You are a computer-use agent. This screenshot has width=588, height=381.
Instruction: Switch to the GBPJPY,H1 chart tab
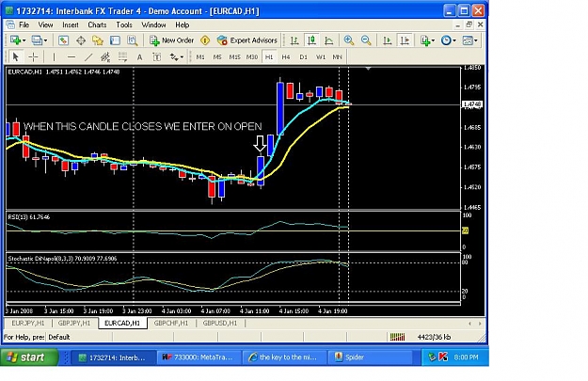(74, 323)
